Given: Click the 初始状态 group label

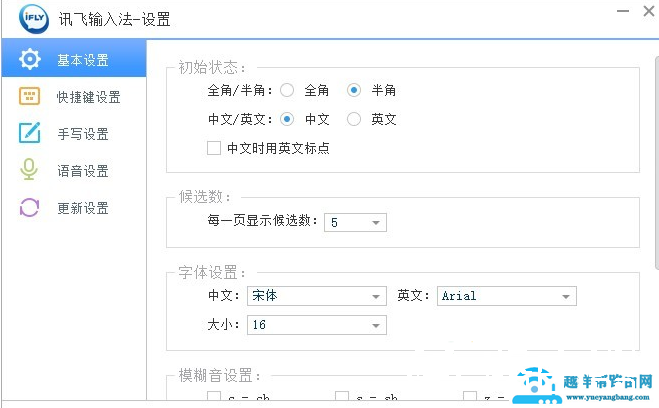Looking at the screenshot, I should (212, 67).
